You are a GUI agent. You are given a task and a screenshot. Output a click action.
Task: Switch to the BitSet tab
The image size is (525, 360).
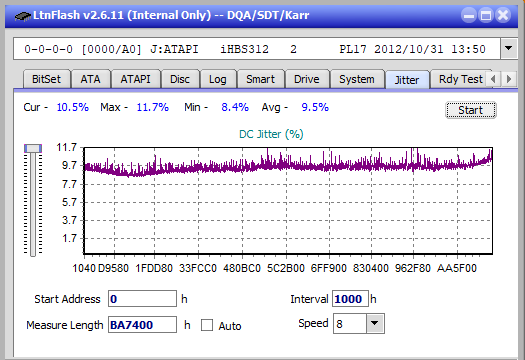pyautogui.click(x=47, y=79)
